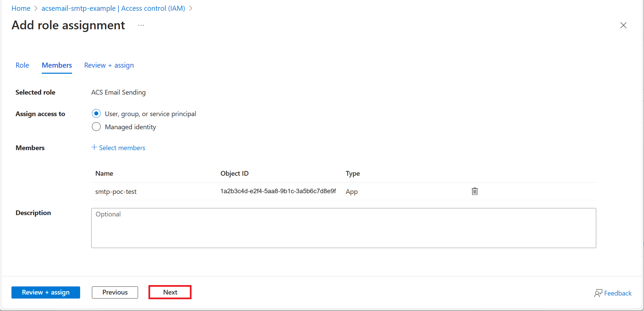
Task: Select the Managed identity option
Action: [x=131, y=127]
